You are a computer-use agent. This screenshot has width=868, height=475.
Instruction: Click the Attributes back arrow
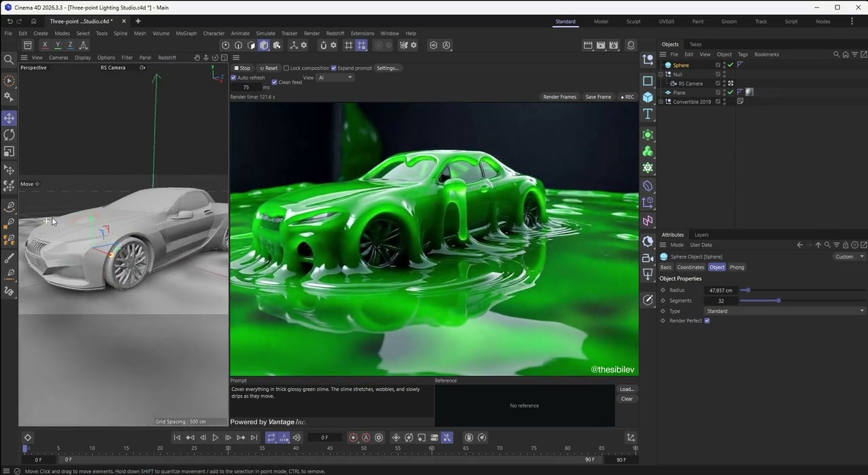point(800,245)
